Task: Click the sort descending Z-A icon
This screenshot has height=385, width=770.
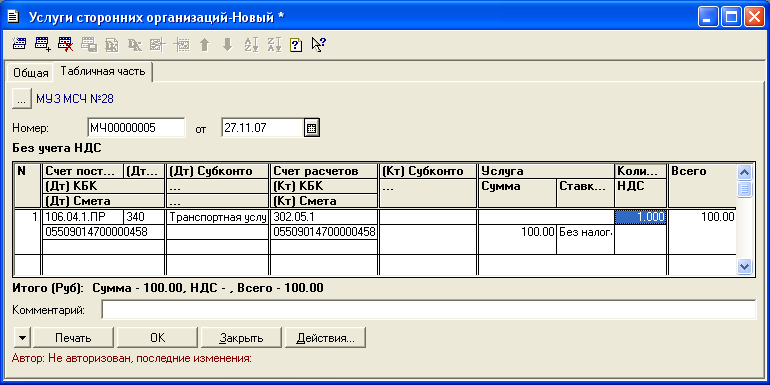Action: click(274, 45)
